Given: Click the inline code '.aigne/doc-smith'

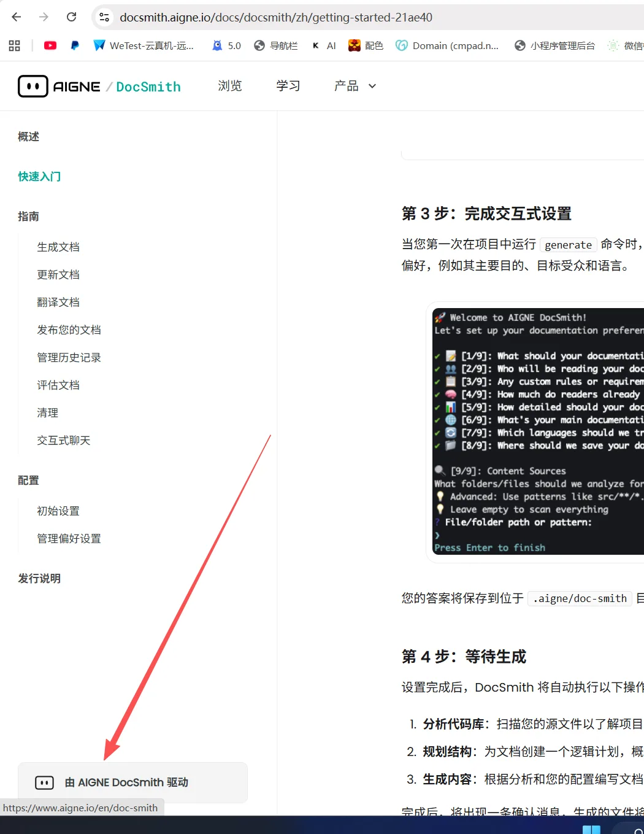Looking at the screenshot, I should pyautogui.click(x=580, y=598).
